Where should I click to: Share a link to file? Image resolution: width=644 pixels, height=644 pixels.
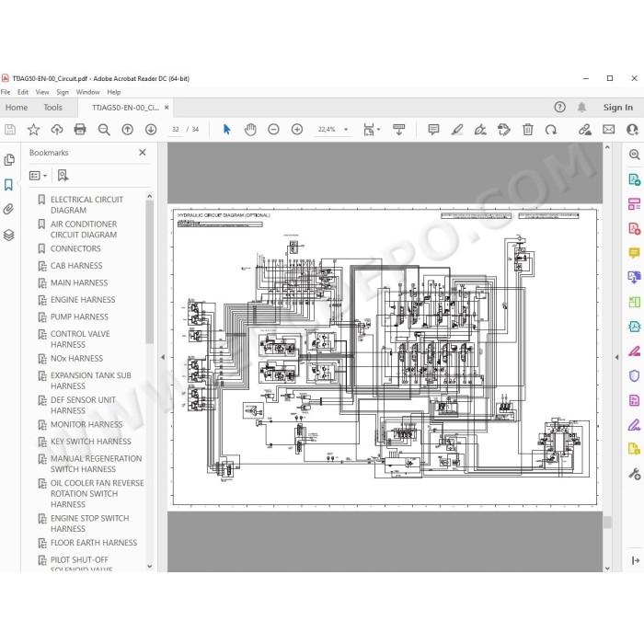tap(585, 130)
